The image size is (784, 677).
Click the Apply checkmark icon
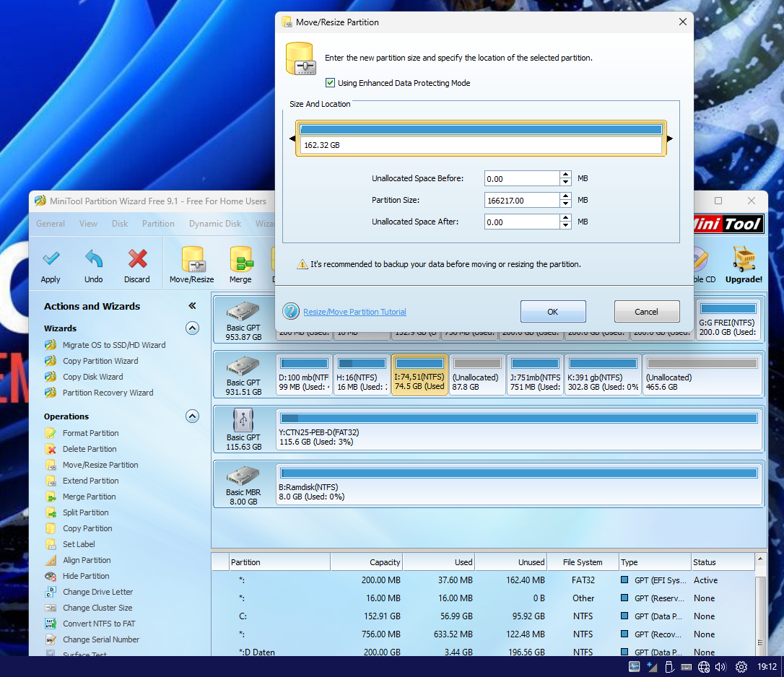pyautogui.click(x=51, y=258)
